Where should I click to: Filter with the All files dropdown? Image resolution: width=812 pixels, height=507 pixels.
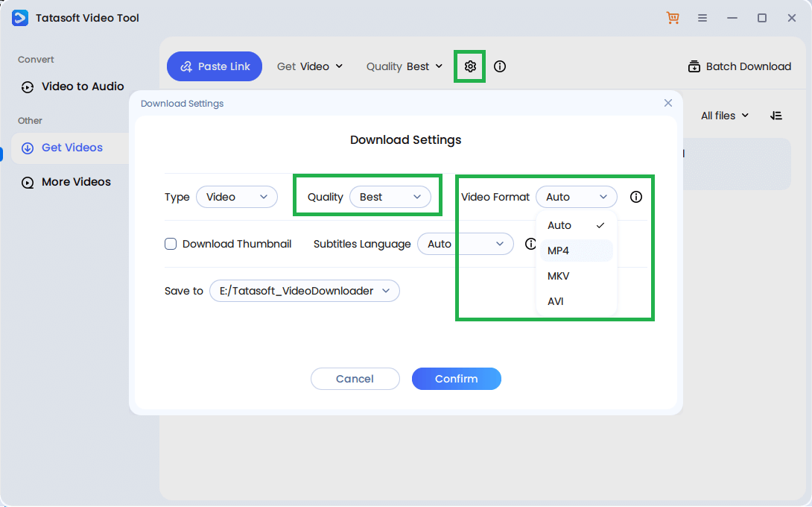point(724,116)
